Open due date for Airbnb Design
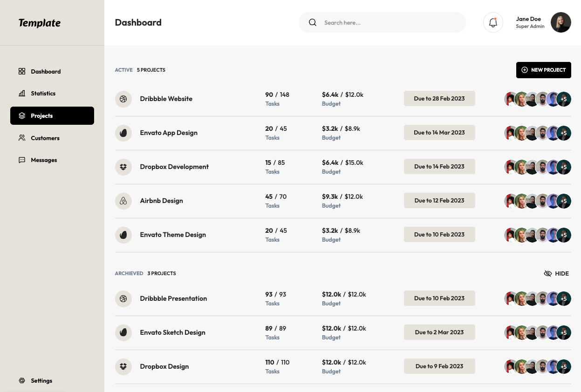 tap(439, 200)
